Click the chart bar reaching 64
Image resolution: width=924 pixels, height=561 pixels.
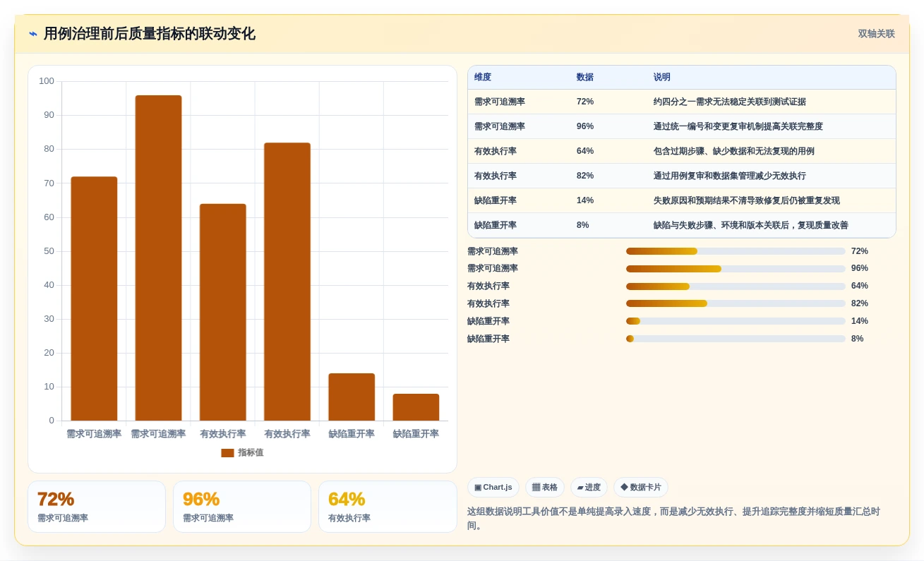(223, 312)
